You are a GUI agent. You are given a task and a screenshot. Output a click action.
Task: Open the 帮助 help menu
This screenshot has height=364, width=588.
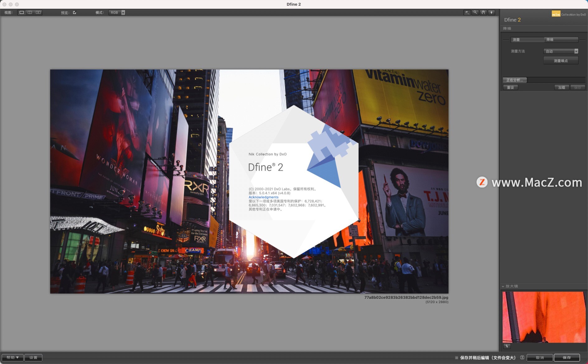point(12,357)
